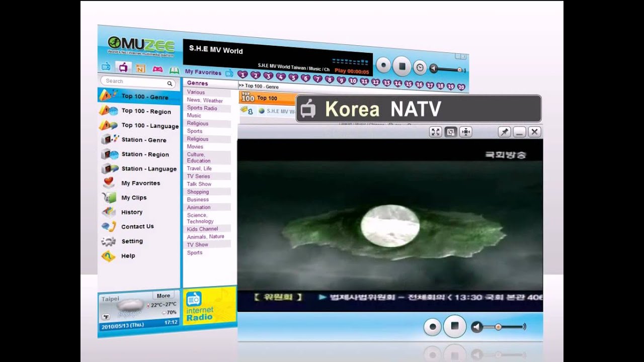Toggle full screen in video window
This screenshot has height=362, width=644.
(x=436, y=132)
